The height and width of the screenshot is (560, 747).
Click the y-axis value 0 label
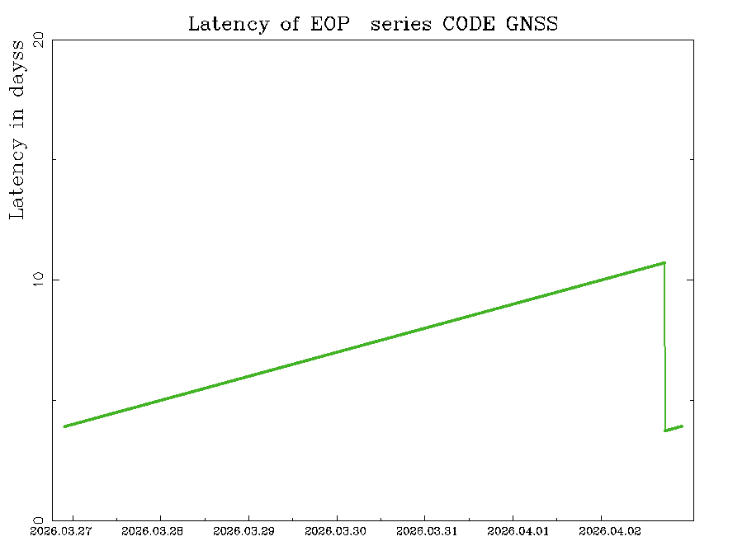(x=38, y=520)
